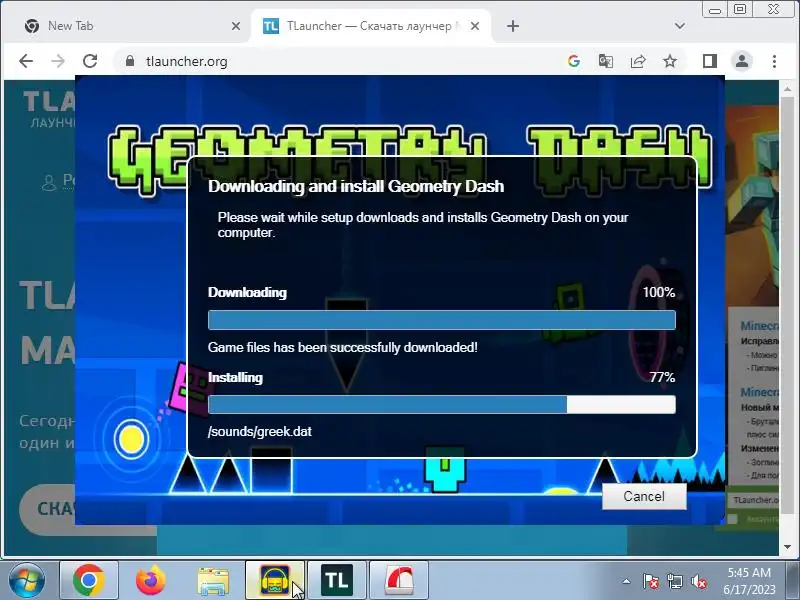
Task: Open File Explorer from taskbar
Action: (x=213, y=580)
